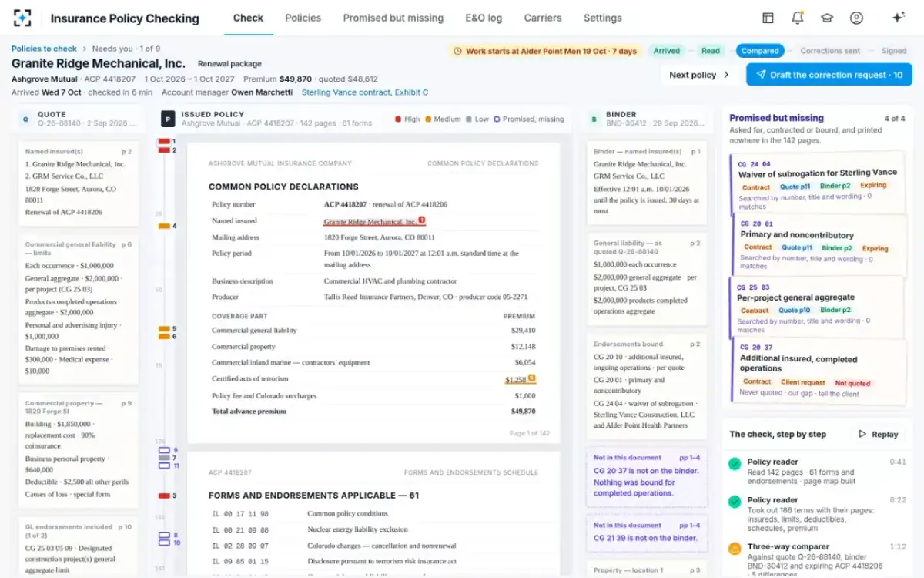Click the orange flag badge on $1,258
The width and height of the screenshot is (924, 578).
coord(531,378)
